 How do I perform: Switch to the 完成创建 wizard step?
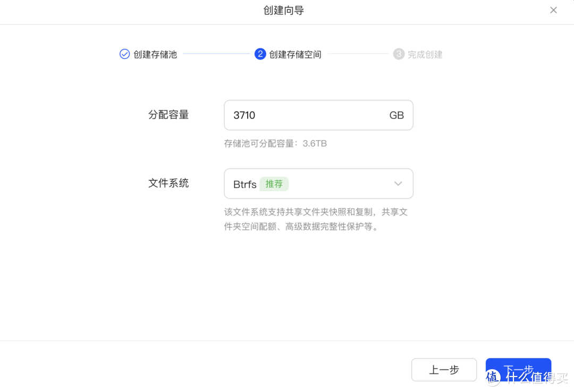(x=424, y=54)
